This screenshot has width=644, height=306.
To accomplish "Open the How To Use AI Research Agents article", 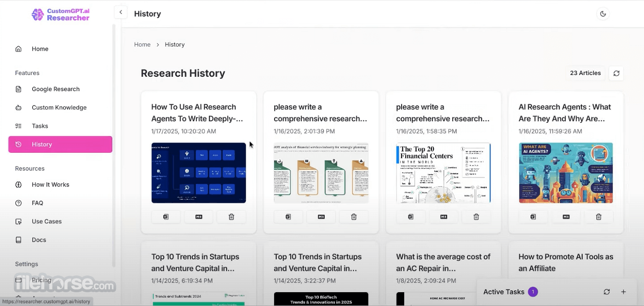I will (197, 113).
